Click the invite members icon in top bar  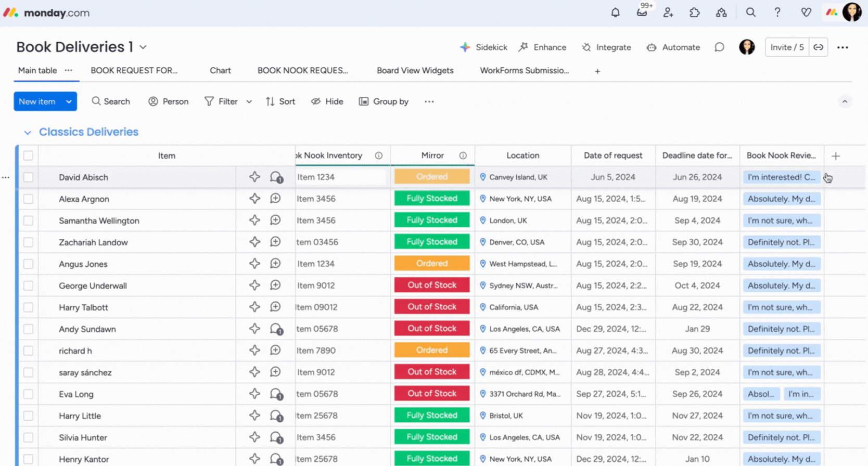pos(668,12)
